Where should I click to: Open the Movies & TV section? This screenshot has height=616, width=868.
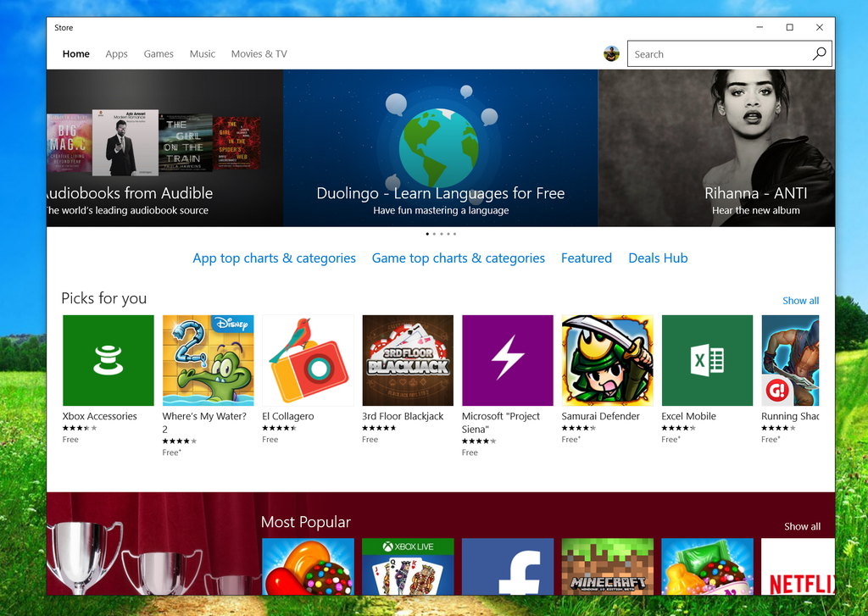(x=259, y=53)
